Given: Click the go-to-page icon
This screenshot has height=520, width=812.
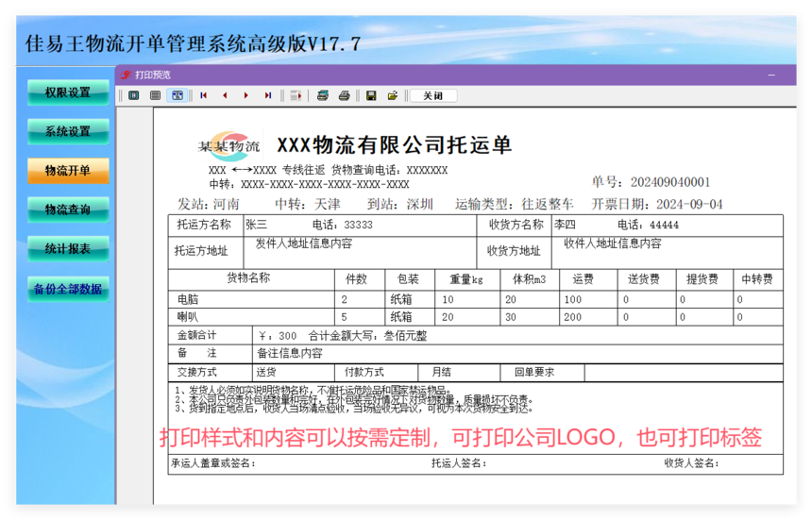Looking at the screenshot, I should [296, 95].
